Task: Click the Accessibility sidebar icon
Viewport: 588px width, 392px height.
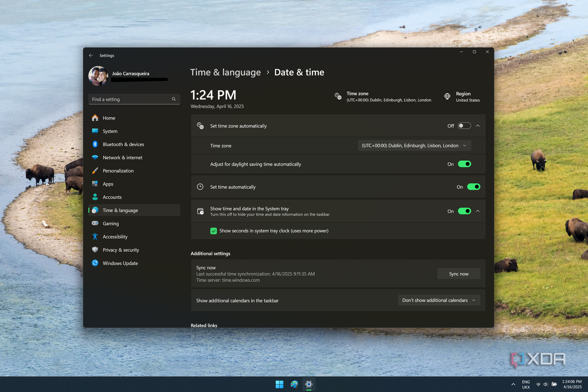Action: (x=95, y=237)
